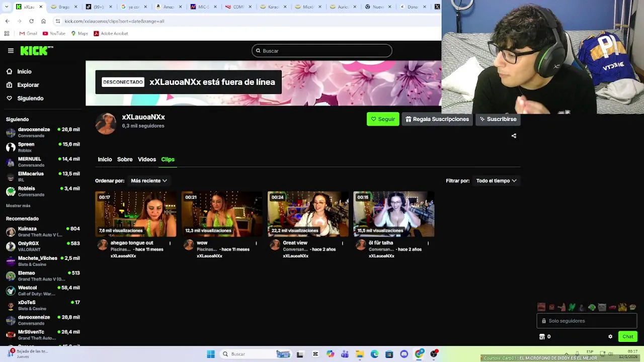
Task: Select the Clips tab
Action: click(x=168, y=159)
